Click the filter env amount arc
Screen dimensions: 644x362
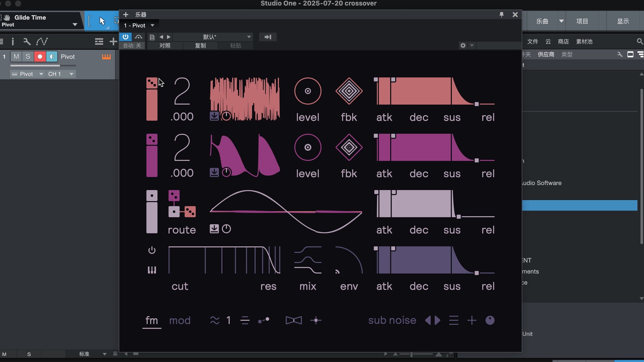349,260
